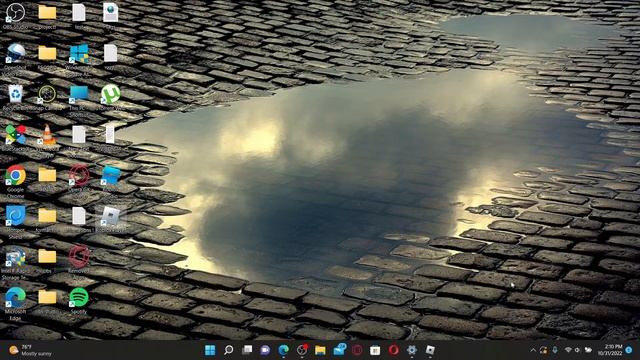Open Task View on the taskbar
The width and height of the screenshot is (640, 360).
247,350
